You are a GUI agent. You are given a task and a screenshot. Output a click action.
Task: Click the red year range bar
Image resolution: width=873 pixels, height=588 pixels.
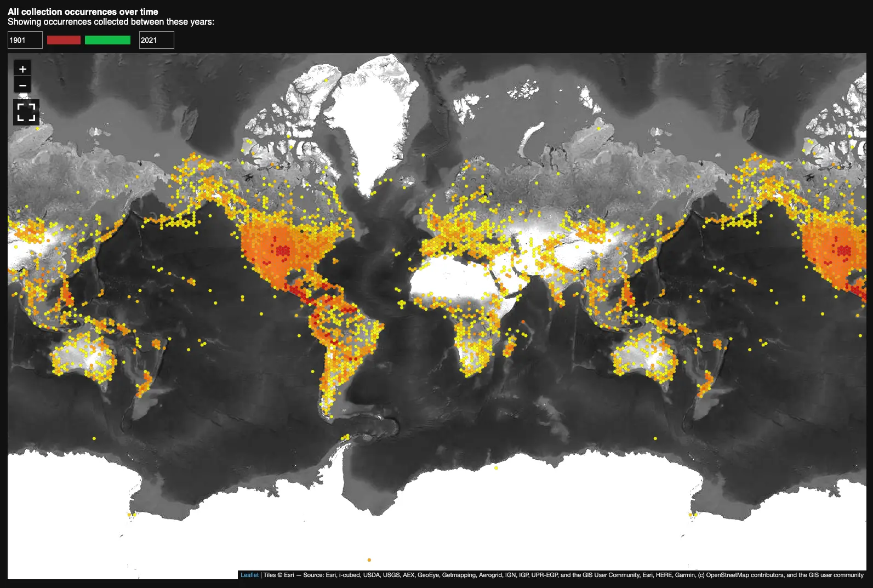[x=64, y=40]
